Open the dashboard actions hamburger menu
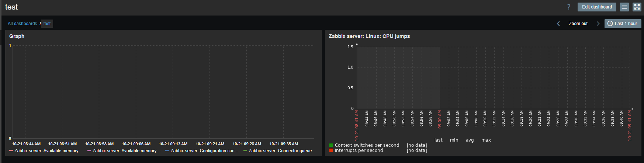Viewport: 644px width, 163px height. point(624,7)
